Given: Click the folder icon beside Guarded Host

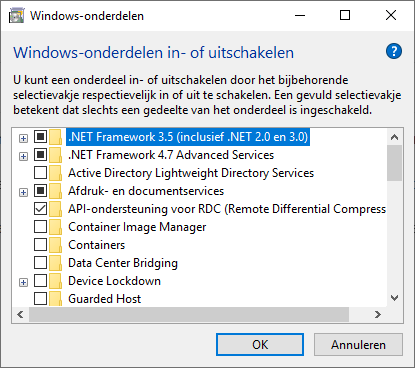Looking at the screenshot, I should coord(55,299).
